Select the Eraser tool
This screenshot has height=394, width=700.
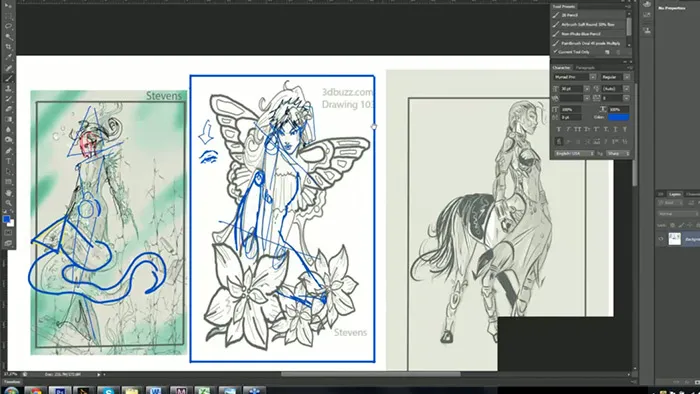[8, 109]
